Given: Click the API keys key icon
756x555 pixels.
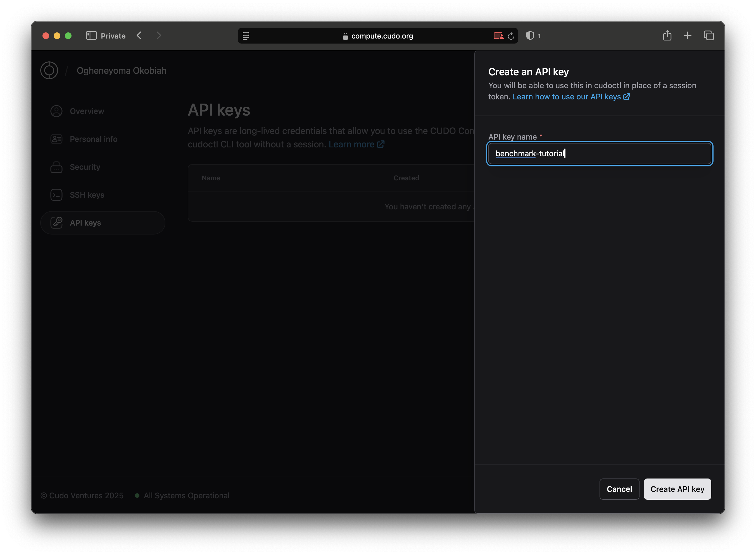Looking at the screenshot, I should click(x=56, y=223).
